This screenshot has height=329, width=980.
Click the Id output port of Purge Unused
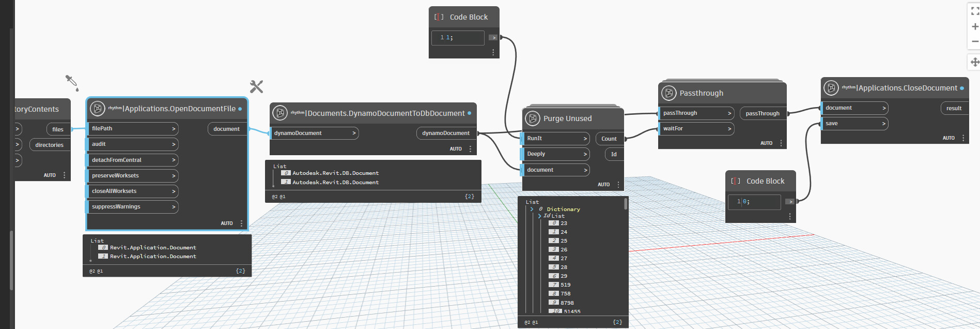coord(614,154)
